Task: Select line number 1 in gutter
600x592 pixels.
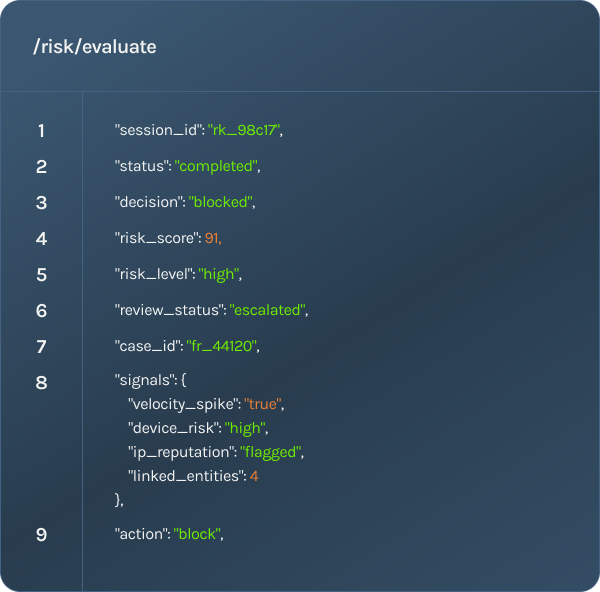Action: click(x=41, y=131)
